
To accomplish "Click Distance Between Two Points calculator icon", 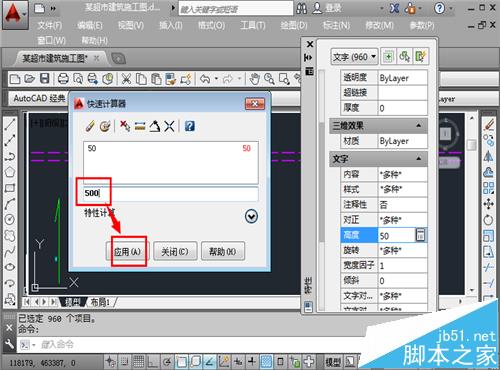I will (140, 126).
